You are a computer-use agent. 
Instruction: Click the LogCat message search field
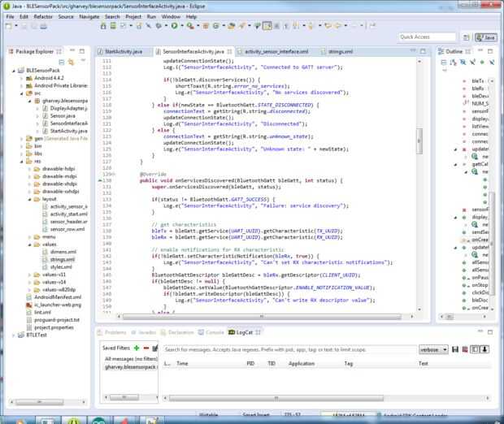(x=289, y=349)
